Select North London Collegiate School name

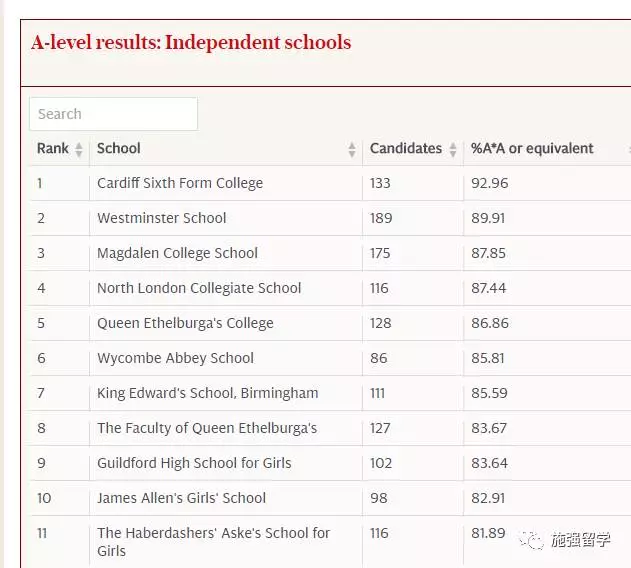[x=199, y=288]
